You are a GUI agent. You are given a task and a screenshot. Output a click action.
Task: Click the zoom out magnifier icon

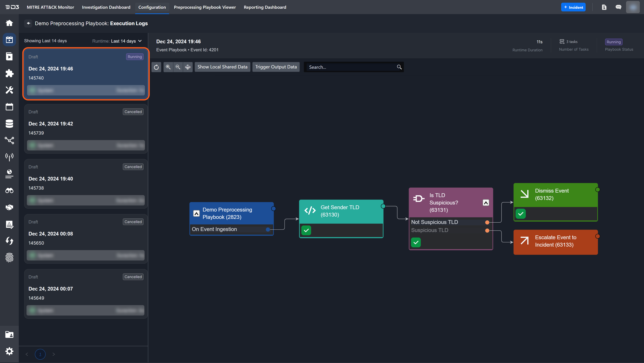[178, 67]
